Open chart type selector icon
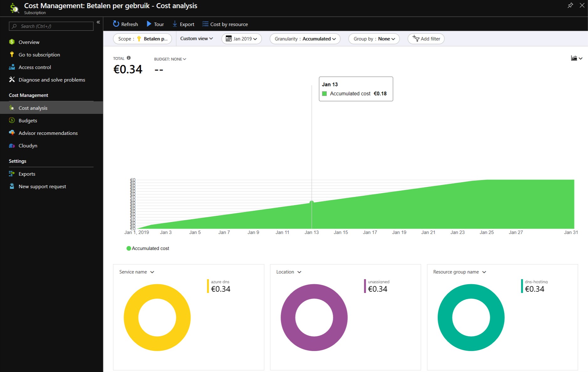The height and width of the screenshot is (372, 588). coord(576,58)
